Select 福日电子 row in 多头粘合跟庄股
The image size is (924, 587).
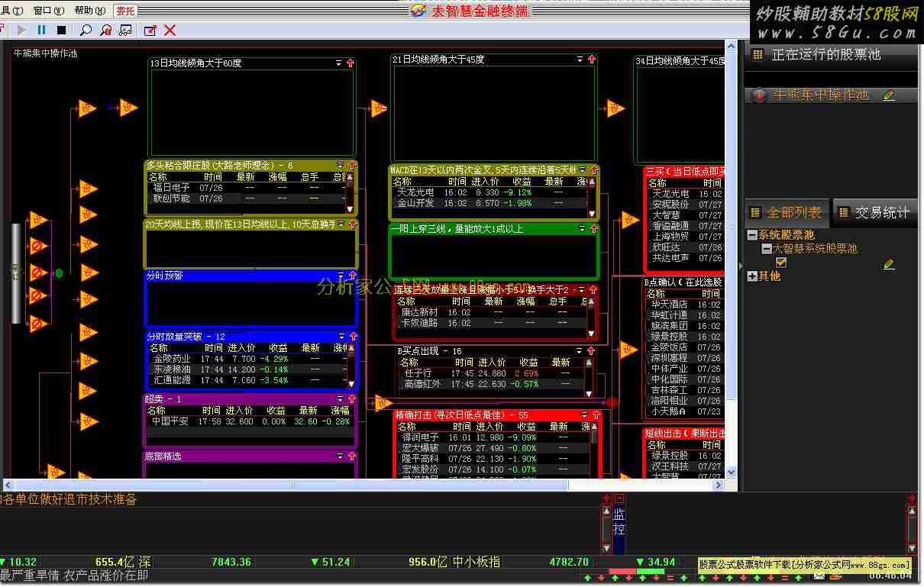click(246, 188)
